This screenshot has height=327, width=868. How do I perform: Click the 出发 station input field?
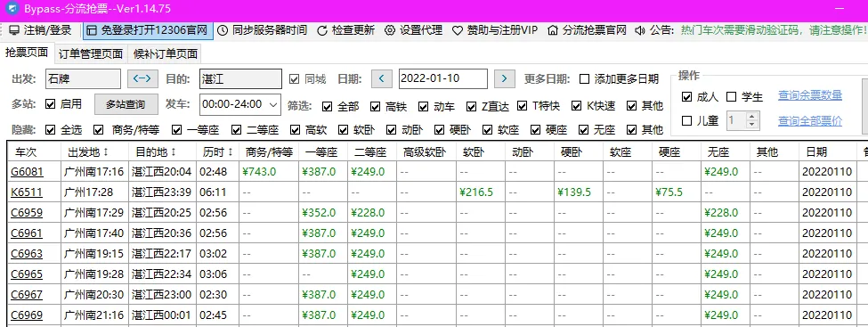[83, 78]
